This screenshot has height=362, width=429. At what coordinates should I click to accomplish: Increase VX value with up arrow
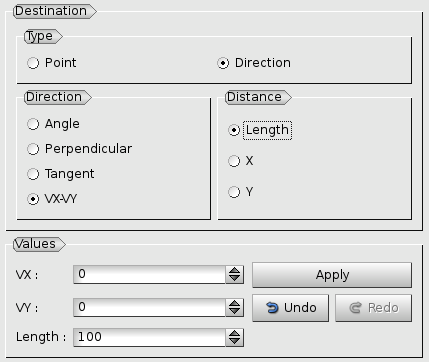[235, 270]
